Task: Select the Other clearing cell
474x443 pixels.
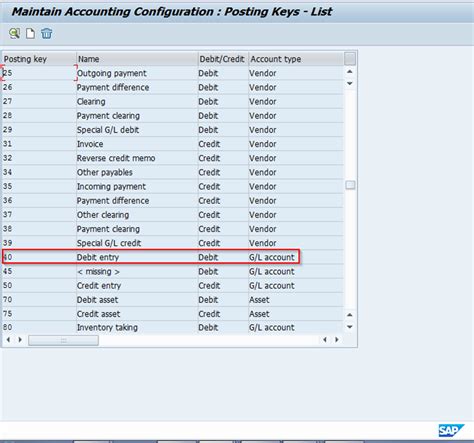Action: pos(137,215)
